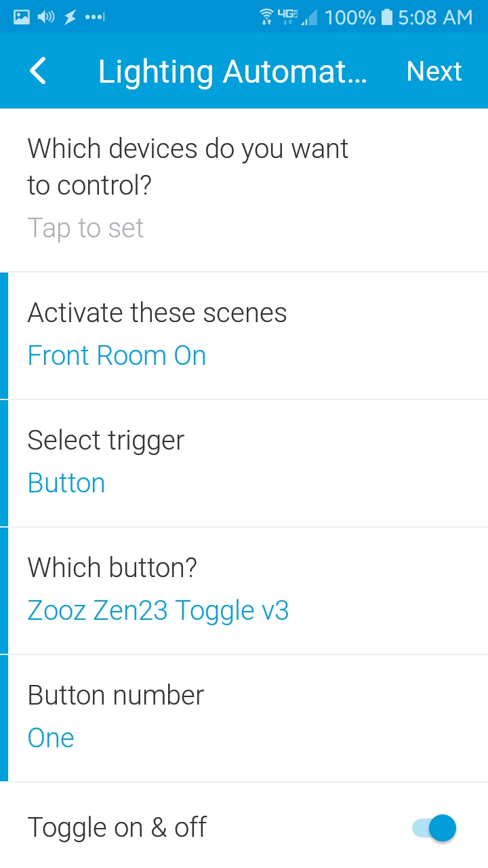Open Activate these scenes setting
Viewport: 488px width, 868px height.
244,335
